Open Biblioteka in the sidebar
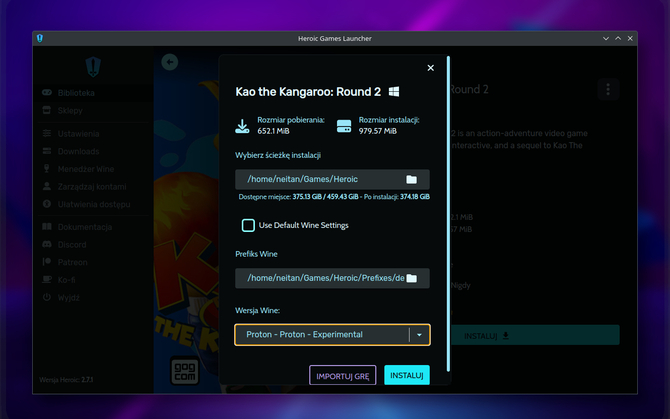Image resolution: width=670 pixels, height=419 pixels. (x=75, y=93)
